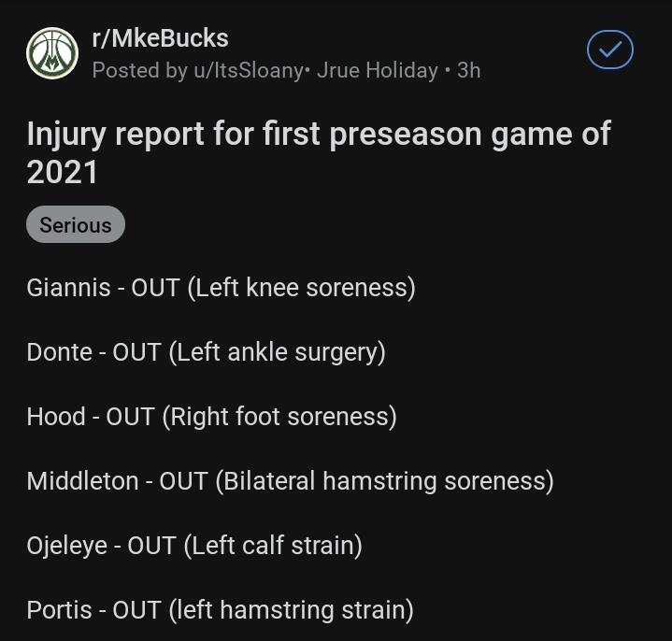Viewport: 672px width, 641px height.
Task: Click the name Donte in the post
Action: [x=60, y=352]
